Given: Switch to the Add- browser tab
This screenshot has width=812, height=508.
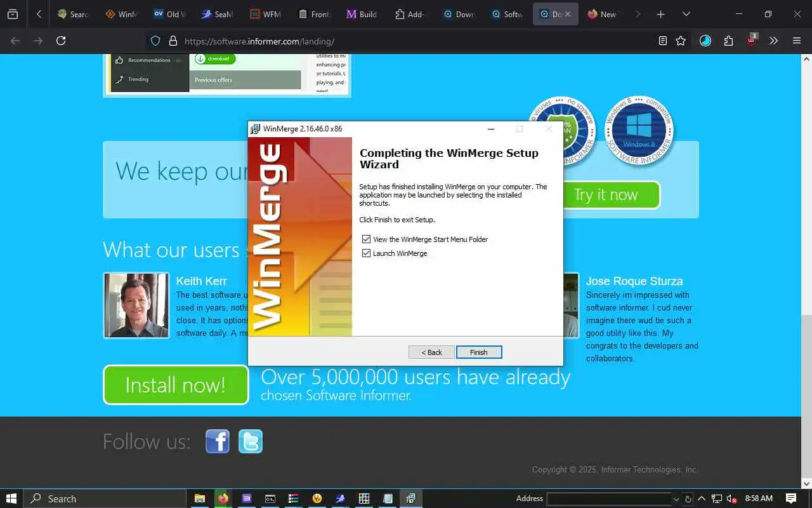Looking at the screenshot, I should click(x=410, y=14).
